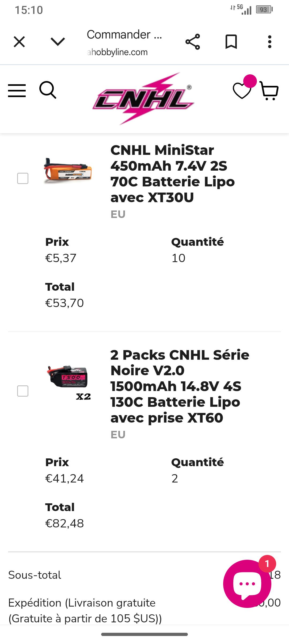289x644 pixels.
Task: Open 2 Packs Série Noire product link
Action: 179,386
